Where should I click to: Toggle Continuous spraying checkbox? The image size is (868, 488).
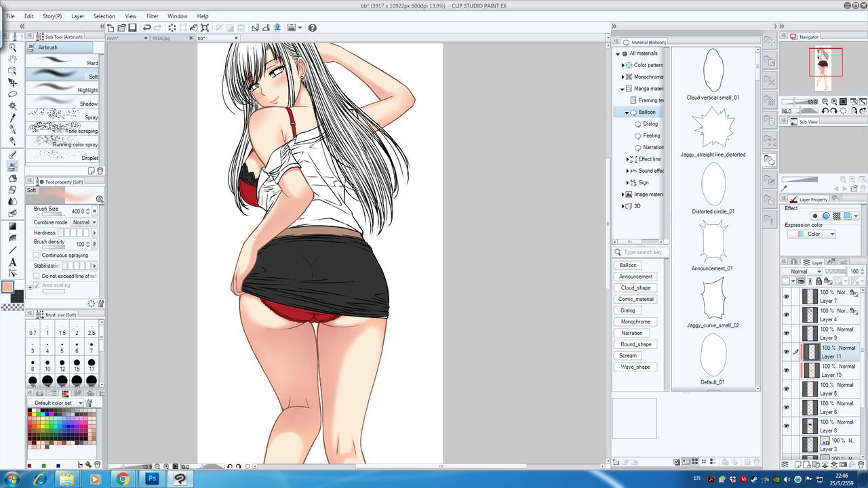coord(36,256)
